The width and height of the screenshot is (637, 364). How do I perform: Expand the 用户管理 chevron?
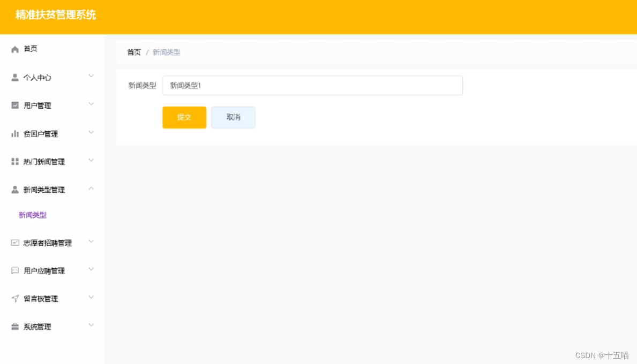[x=91, y=104]
